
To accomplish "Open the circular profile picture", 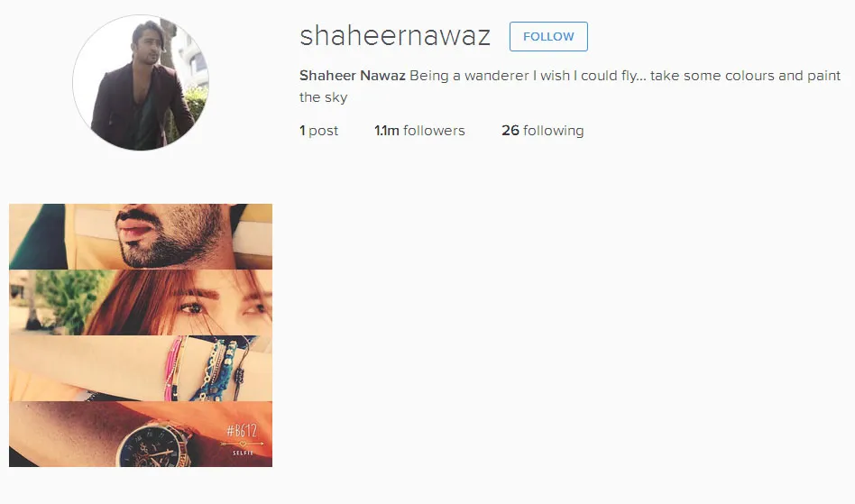I will [x=141, y=82].
